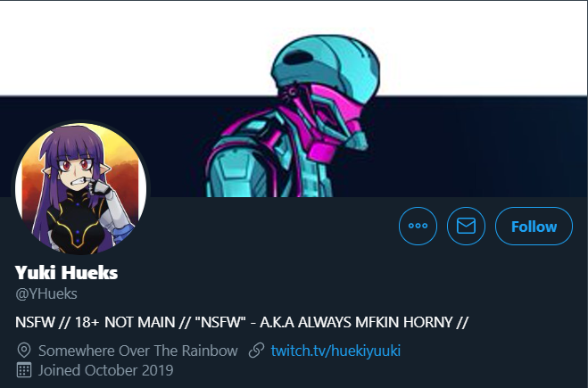Click the avatar character's red eyes
Viewport: 588px width, 388px height.
[75, 165]
